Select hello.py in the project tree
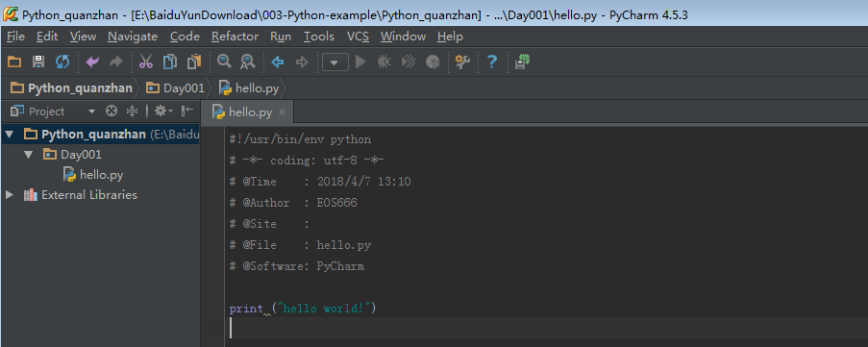Viewport: 868px width, 347px height. click(100, 175)
